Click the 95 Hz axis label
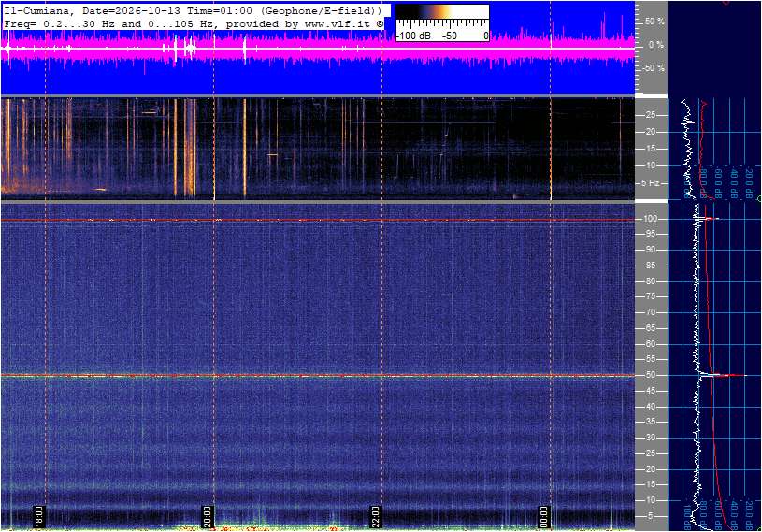This screenshot has width=762, height=532. coord(650,234)
